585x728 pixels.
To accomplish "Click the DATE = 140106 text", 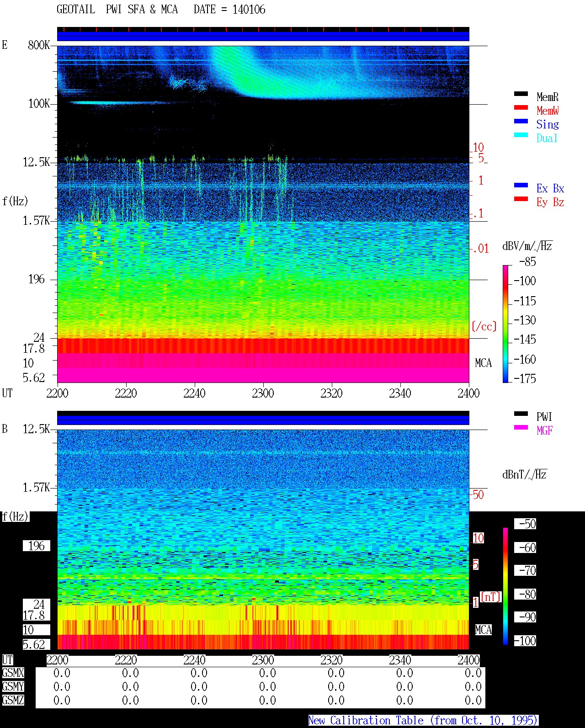I will (x=229, y=10).
